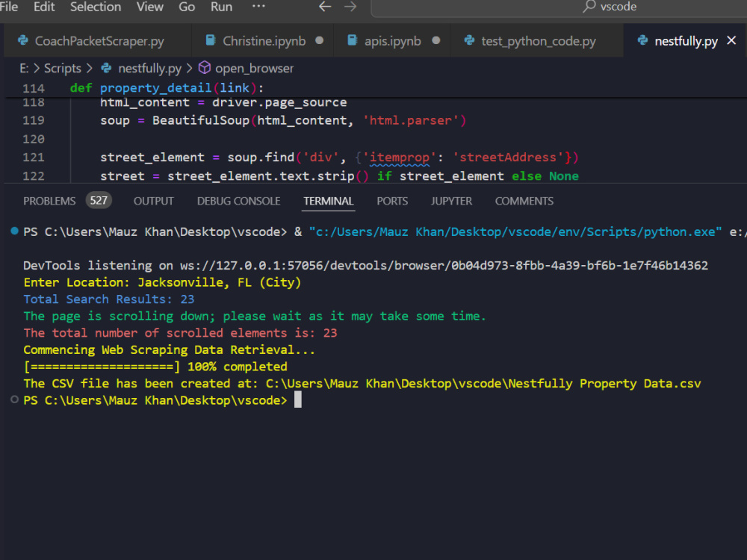The width and height of the screenshot is (747, 560).
Task: Open the File menu
Action: (8, 7)
